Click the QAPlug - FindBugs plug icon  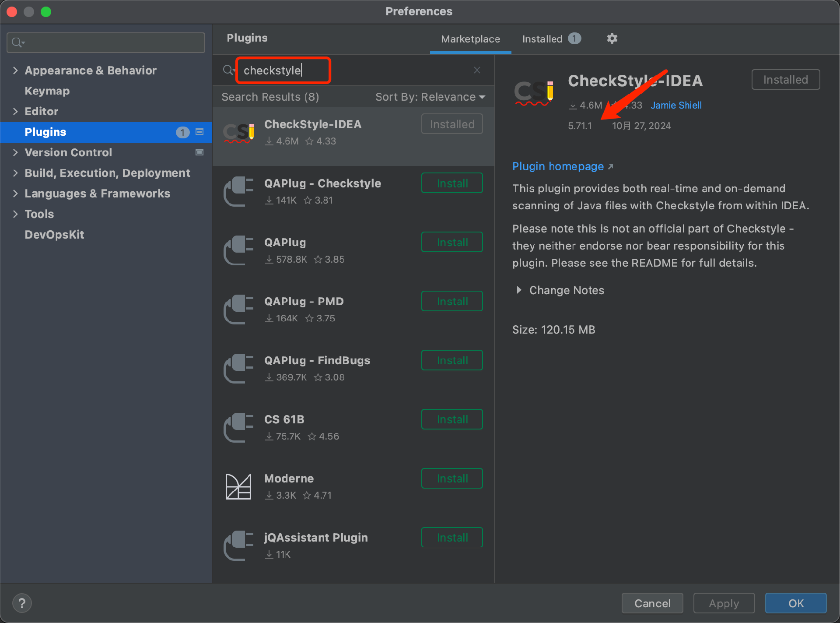pyautogui.click(x=238, y=369)
